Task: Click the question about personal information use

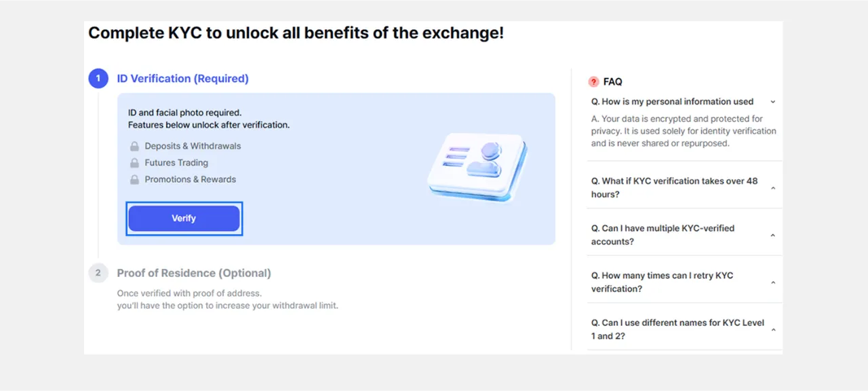Action: coord(672,102)
